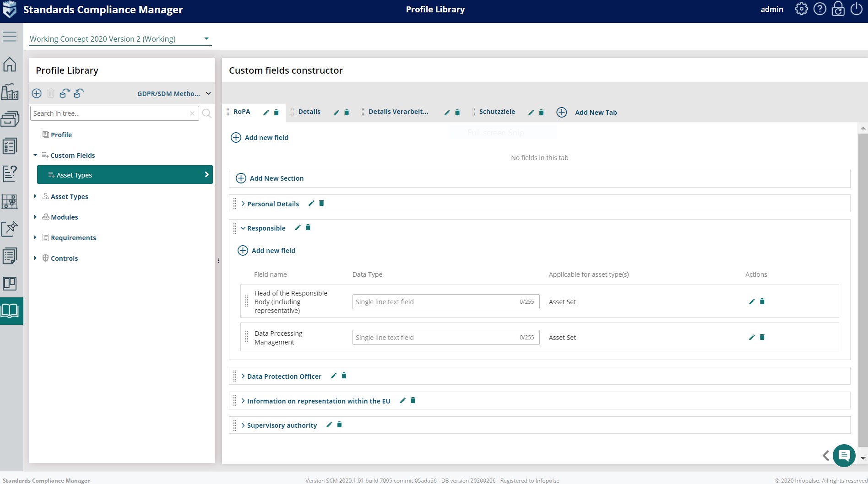Open the questionnaire sidebar icon
This screenshot has width=868, height=484.
point(10,173)
